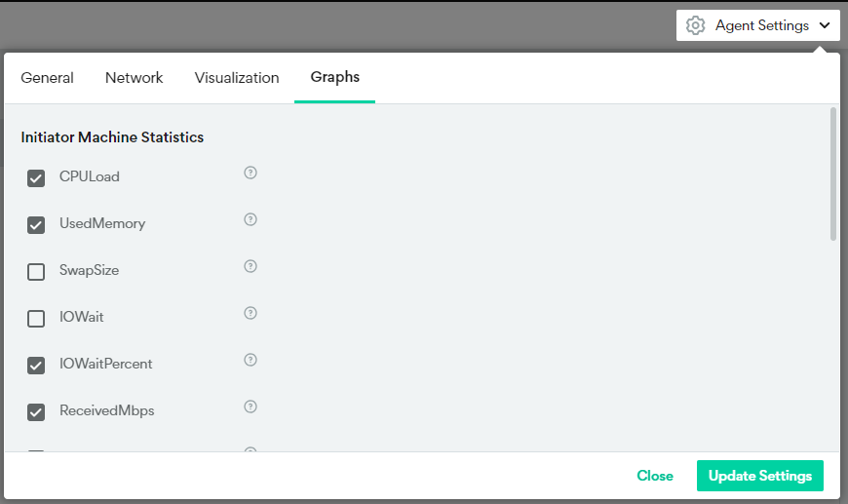The image size is (848, 504).
Task: Click the SwapSize help question icon
Action: pyautogui.click(x=251, y=266)
